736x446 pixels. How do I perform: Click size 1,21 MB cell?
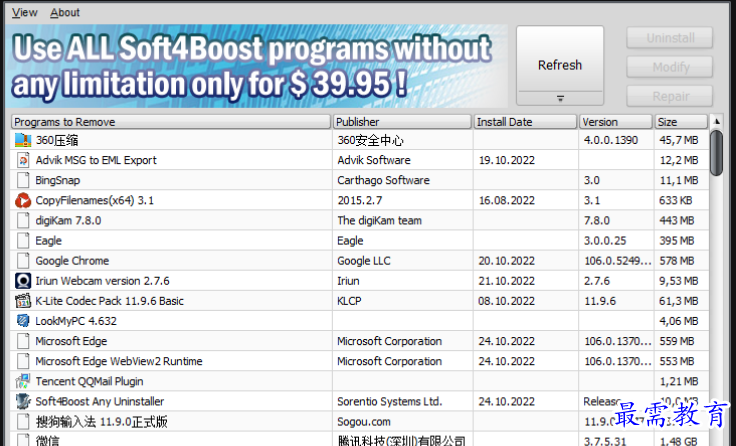pyautogui.click(x=678, y=381)
